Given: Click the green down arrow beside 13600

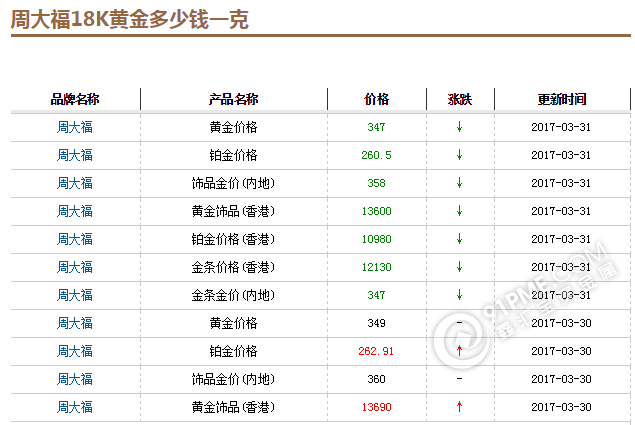Looking at the screenshot, I should (x=459, y=211).
